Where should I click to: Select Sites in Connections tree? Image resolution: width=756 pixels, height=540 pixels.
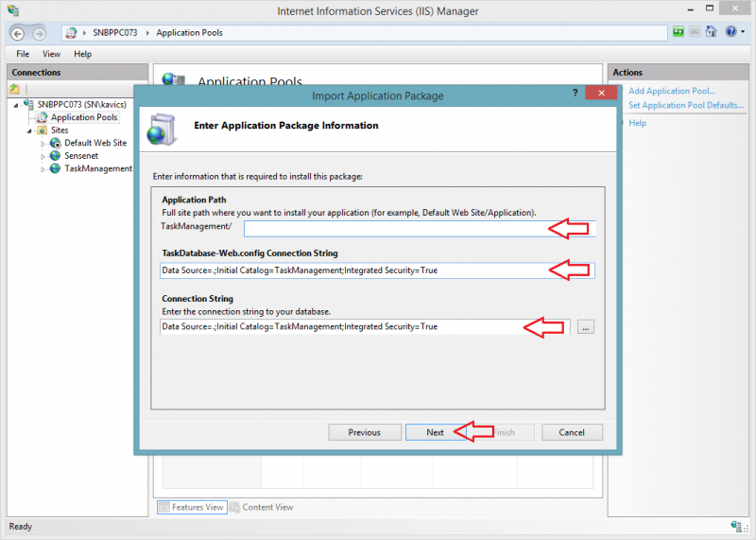click(x=60, y=131)
